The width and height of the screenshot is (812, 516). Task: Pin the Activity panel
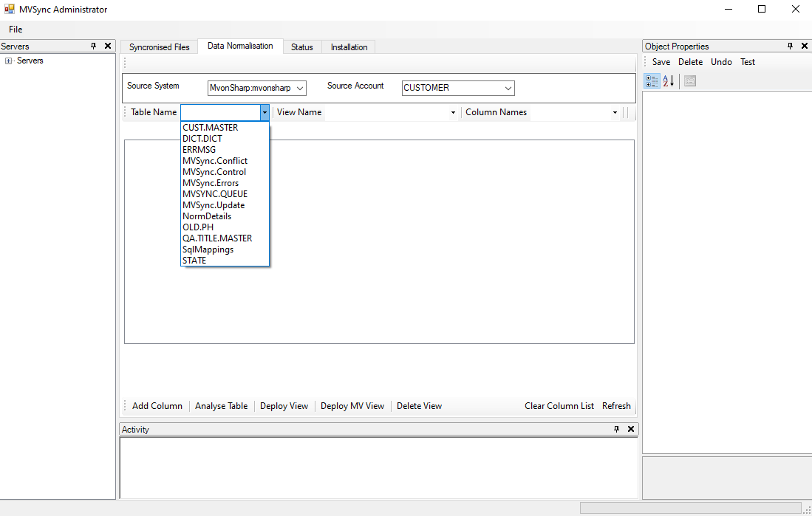[616, 429]
